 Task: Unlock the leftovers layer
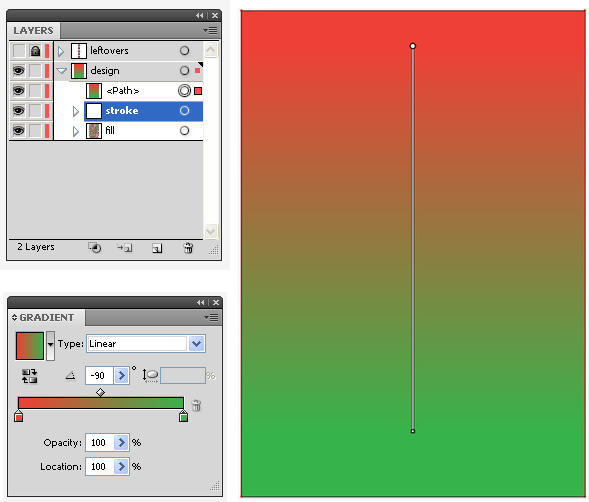[x=35, y=50]
